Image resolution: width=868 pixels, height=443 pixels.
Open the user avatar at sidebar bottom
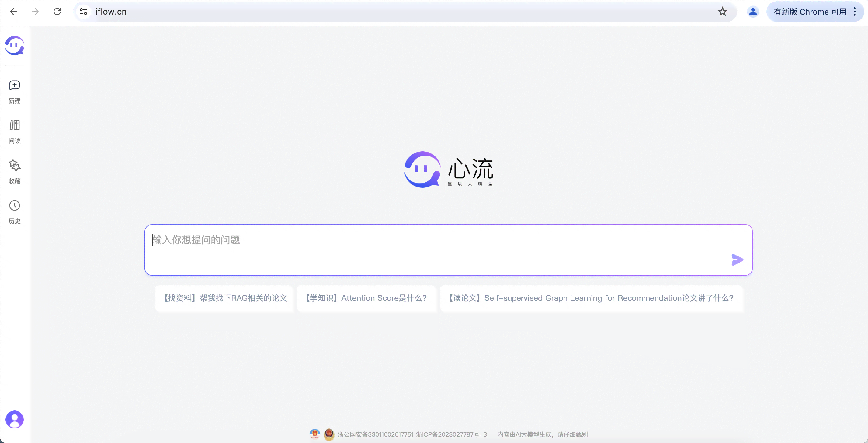pyautogui.click(x=15, y=419)
